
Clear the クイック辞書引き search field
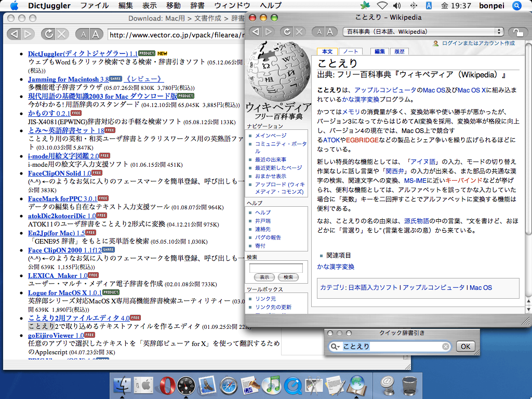coord(445,347)
